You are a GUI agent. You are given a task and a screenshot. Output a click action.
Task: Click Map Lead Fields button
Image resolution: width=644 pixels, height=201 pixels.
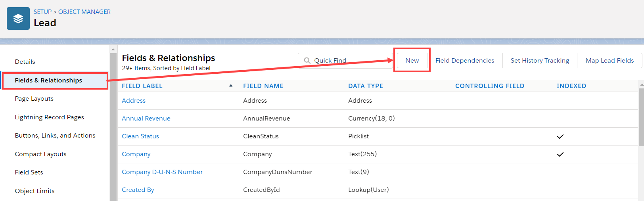click(609, 61)
